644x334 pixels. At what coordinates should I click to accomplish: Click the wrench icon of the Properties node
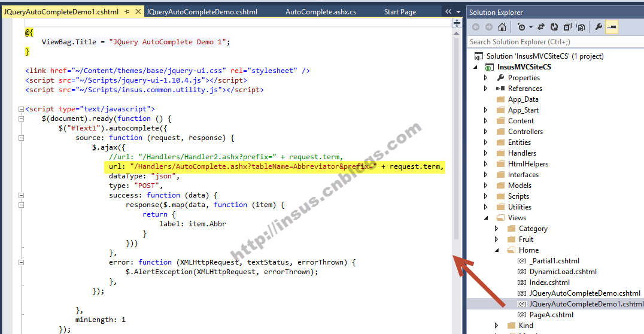coord(500,78)
